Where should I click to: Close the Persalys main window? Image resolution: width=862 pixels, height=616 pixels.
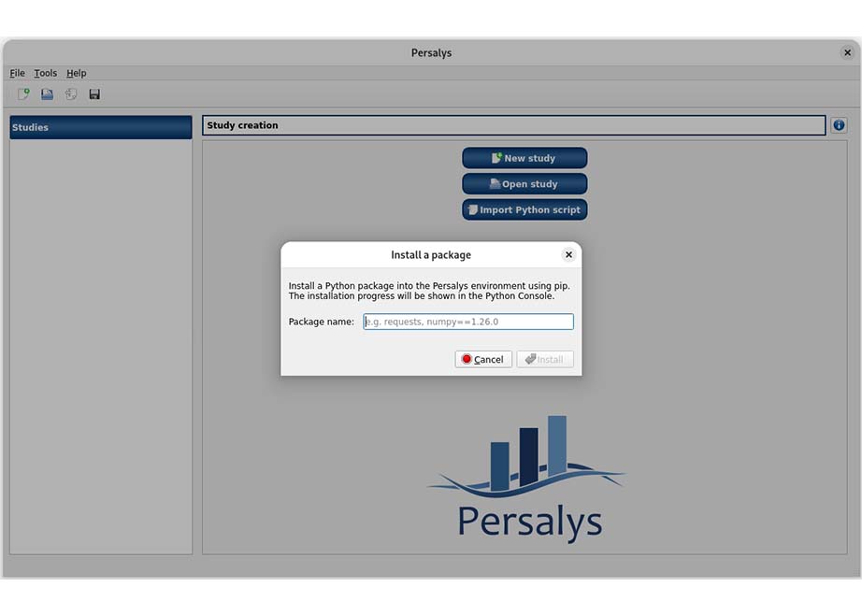coord(847,52)
